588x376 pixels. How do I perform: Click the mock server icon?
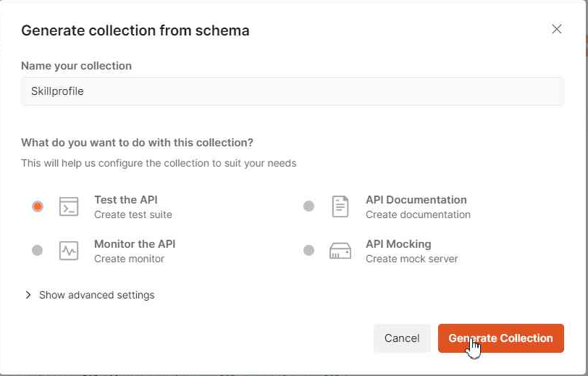pos(340,251)
